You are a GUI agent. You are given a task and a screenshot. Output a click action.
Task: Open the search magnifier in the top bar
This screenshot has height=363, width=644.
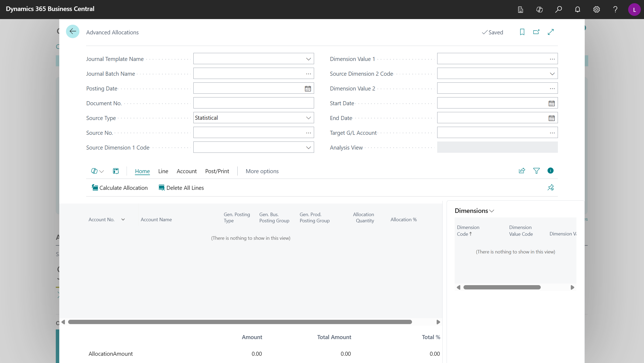pos(559,9)
